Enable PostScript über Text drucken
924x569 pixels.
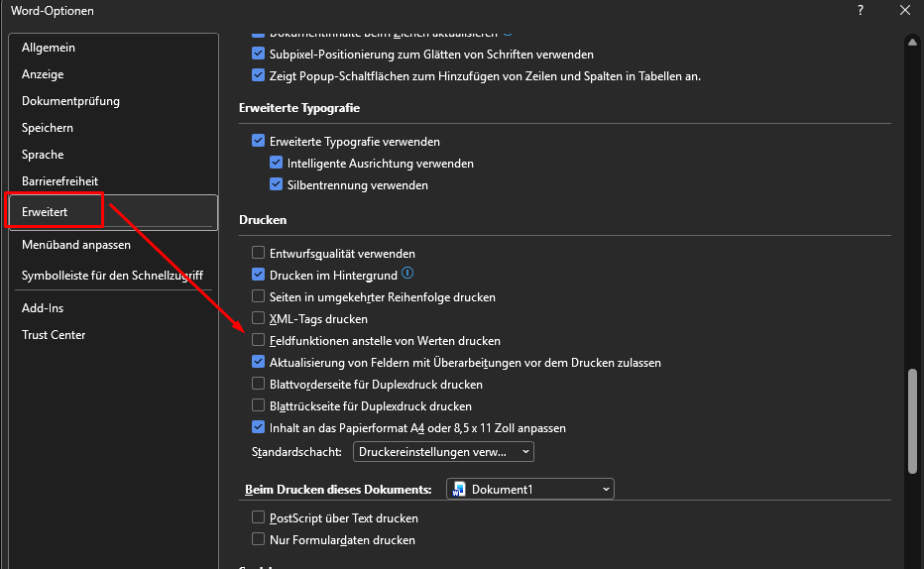click(x=258, y=517)
